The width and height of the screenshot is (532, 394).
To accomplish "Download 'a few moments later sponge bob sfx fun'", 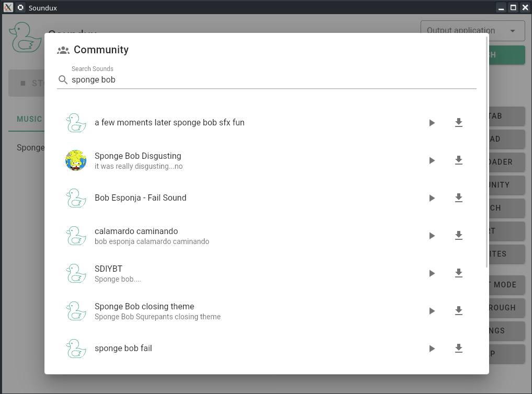I will point(459,122).
